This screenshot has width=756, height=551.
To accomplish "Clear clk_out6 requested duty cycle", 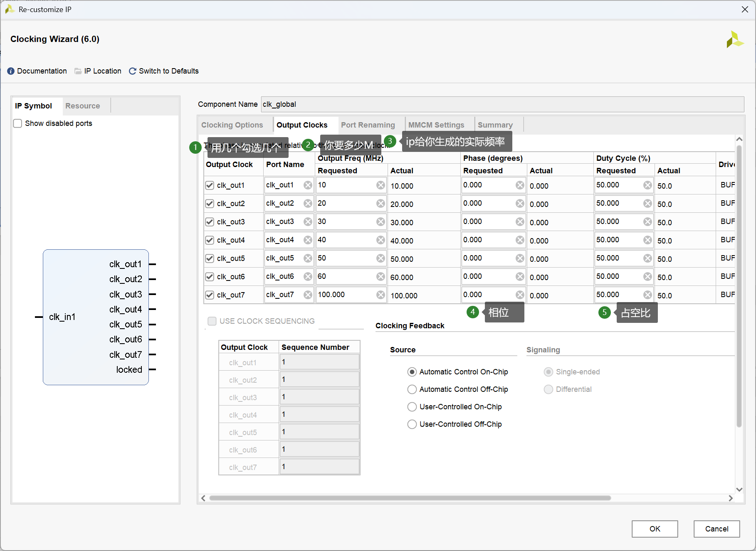I will pos(647,277).
